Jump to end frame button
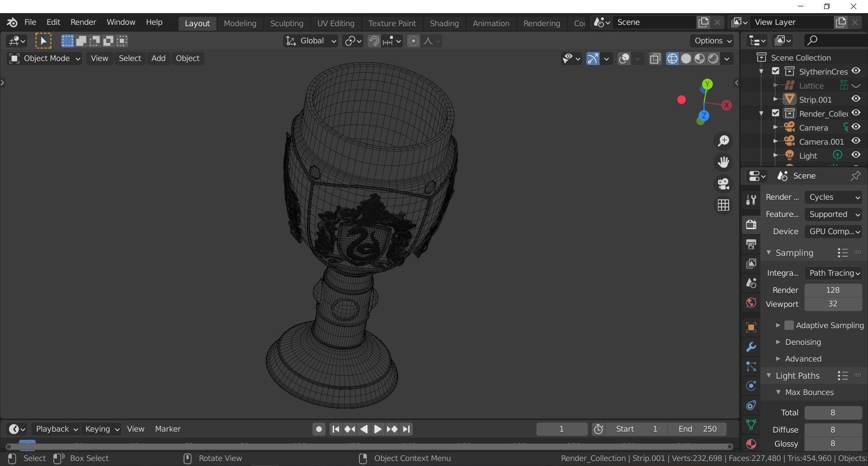Screen dimensions: 868x466 [406, 429]
